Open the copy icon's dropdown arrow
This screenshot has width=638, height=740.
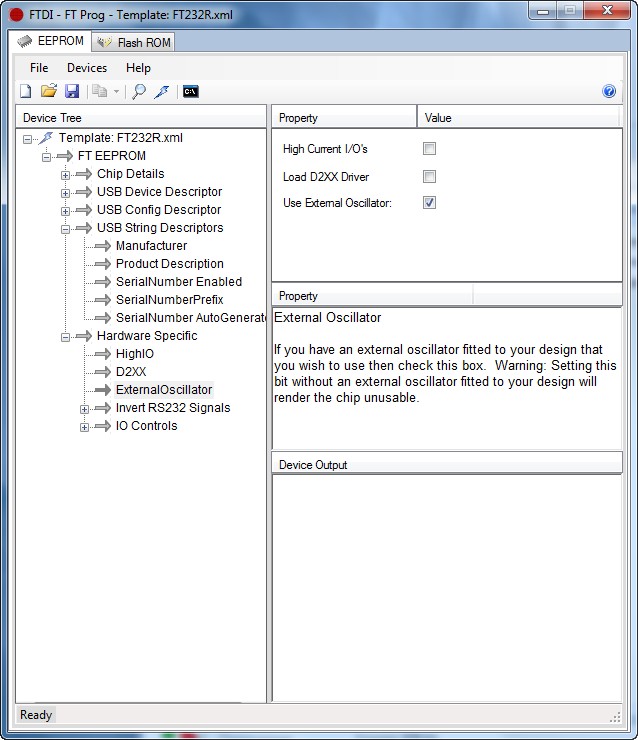click(116, 92)
